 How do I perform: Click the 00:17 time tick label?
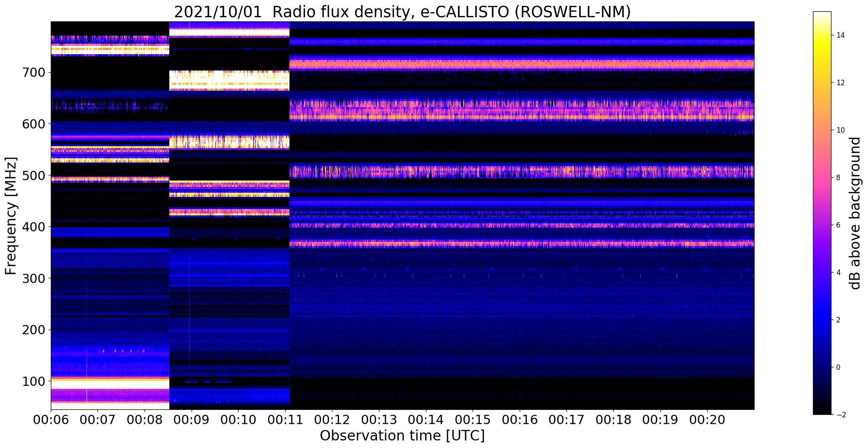567,420
